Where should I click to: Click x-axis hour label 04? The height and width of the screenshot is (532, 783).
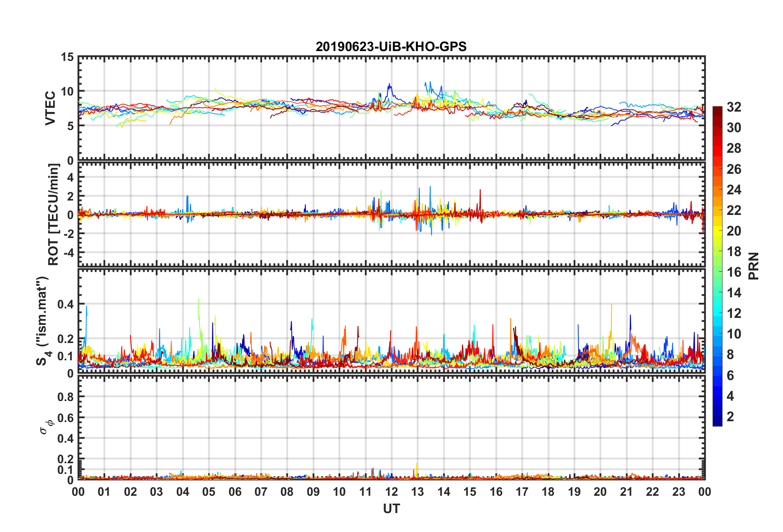pyautogui.click(x=183, y=492)
